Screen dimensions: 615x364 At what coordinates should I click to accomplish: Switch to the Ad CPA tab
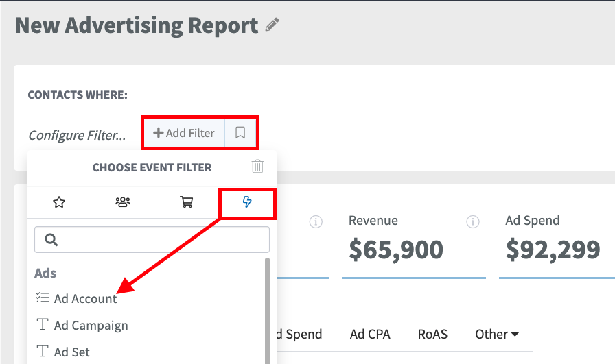[x=370, y=335]
